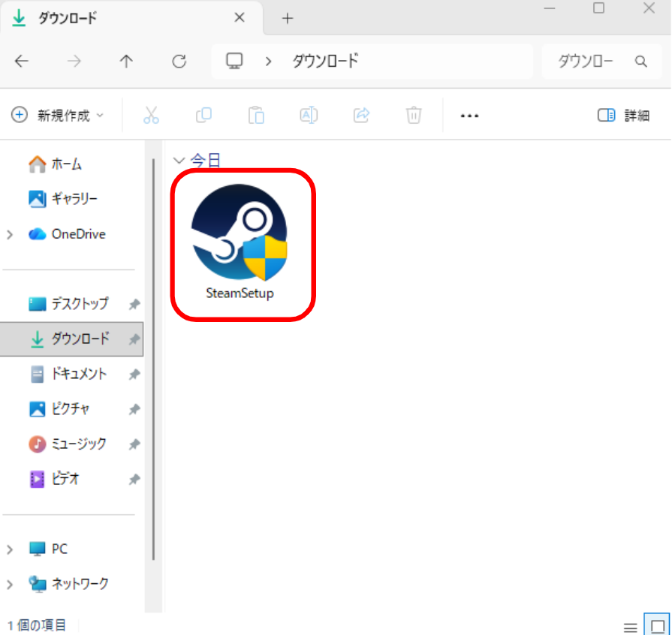Expand the breadcrumb chevron after PC icon
Viewport: 672px width, 635px height.
tap(268, 62)
